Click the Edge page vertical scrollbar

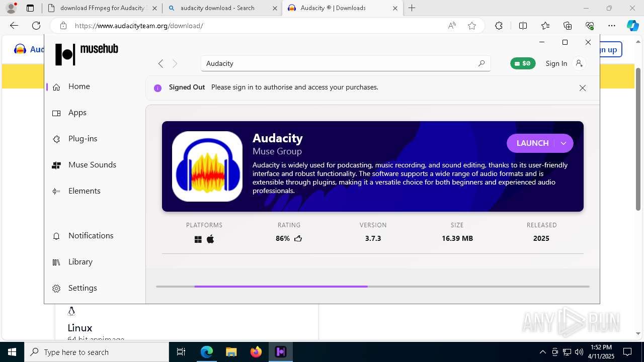(x=638, y=138)
